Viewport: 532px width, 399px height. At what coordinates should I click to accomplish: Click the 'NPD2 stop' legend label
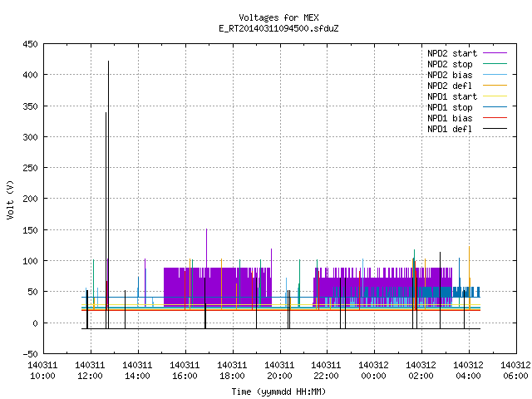point(450,64)
